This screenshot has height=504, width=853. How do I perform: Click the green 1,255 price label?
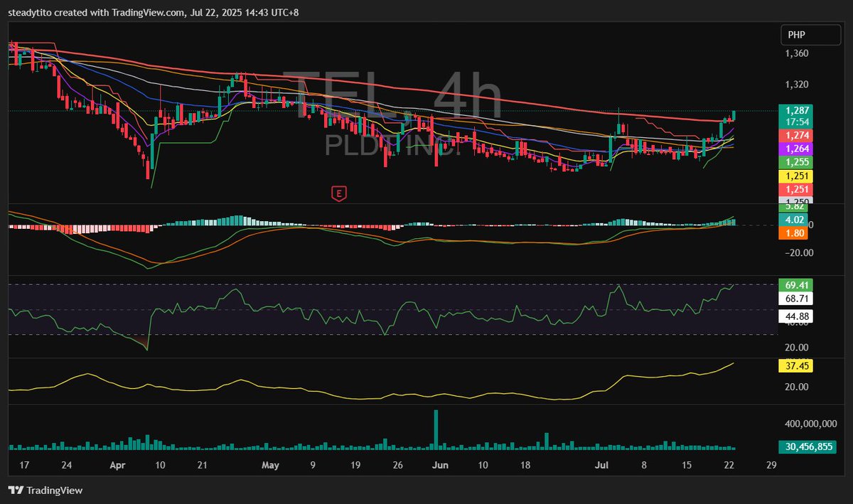click(x=795, y=162)
